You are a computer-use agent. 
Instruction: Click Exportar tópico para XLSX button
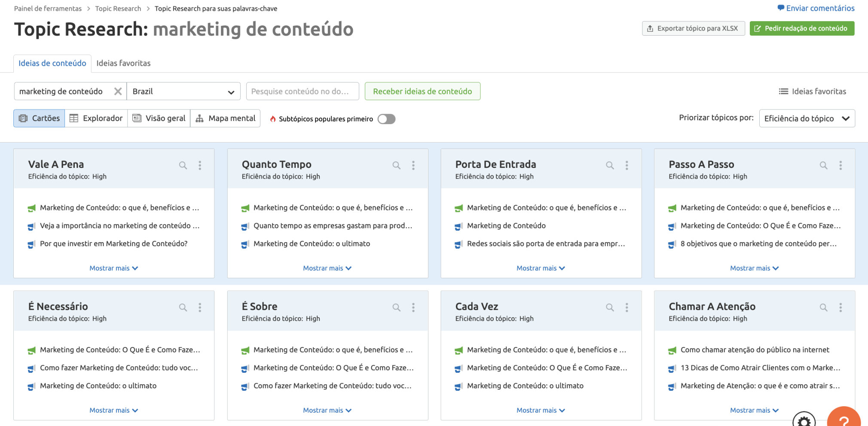694,28
